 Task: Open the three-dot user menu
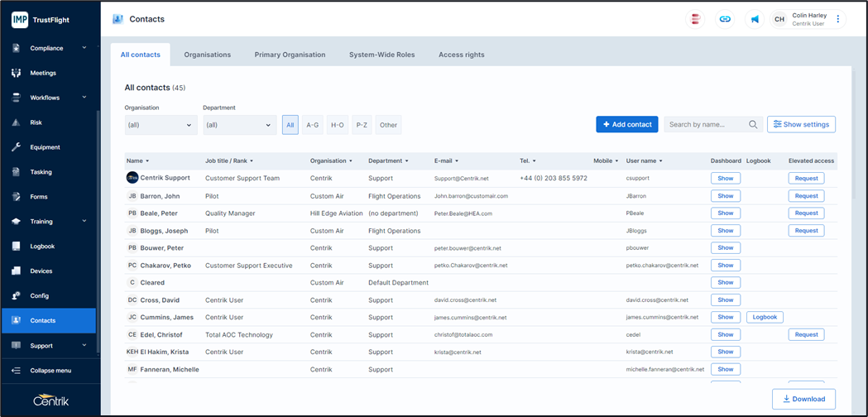point(837,19)
